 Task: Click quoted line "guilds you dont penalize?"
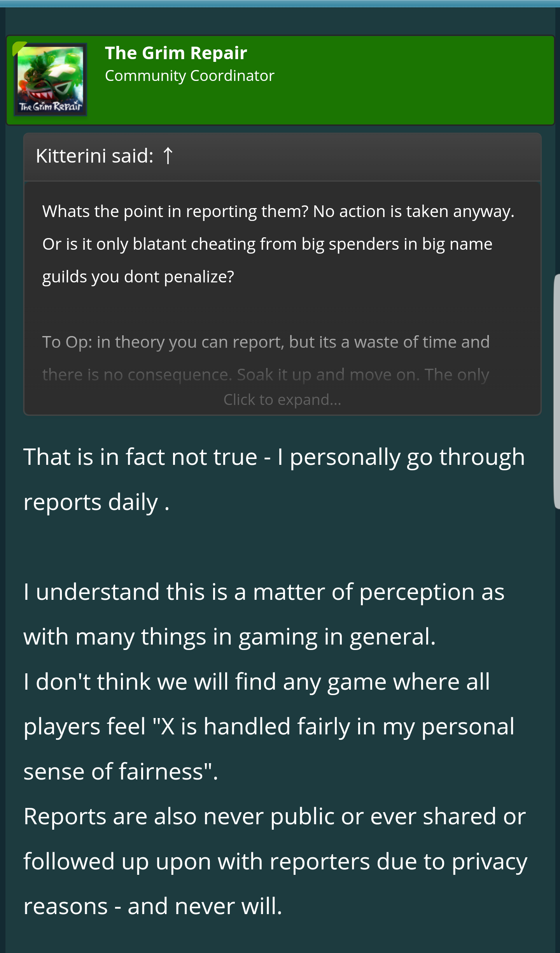point(138,277)
